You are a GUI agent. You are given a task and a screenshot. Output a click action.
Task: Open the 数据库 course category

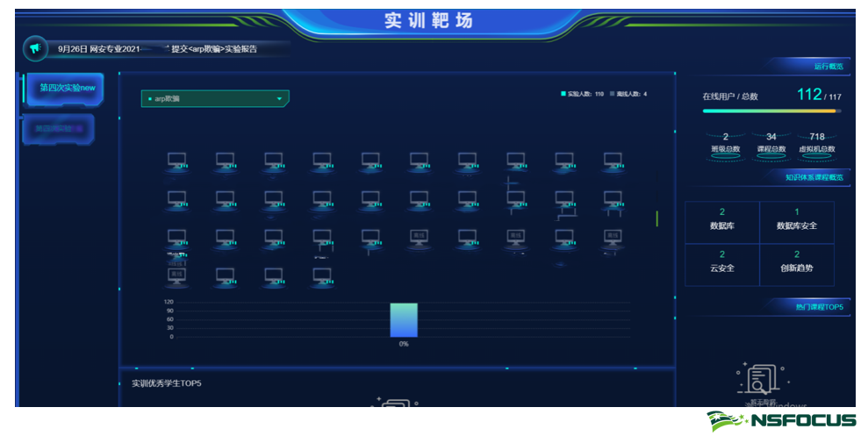(x=721, y=220)
